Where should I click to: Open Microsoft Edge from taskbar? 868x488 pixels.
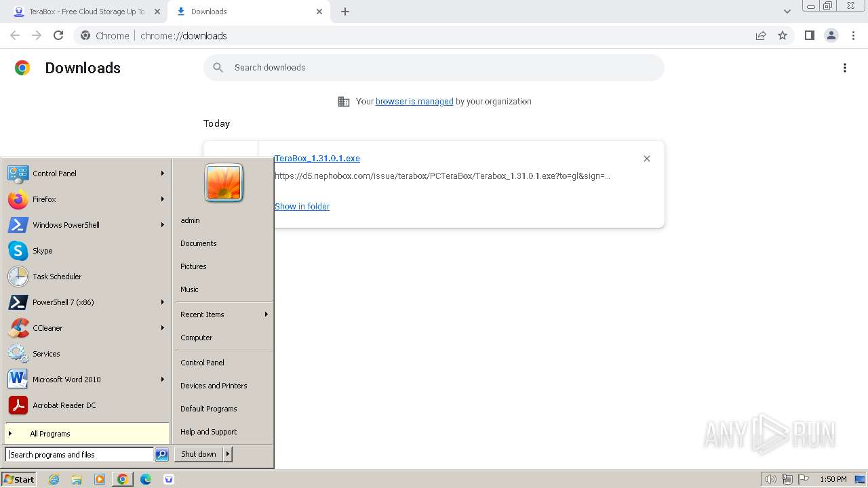(x=146, y=479)
